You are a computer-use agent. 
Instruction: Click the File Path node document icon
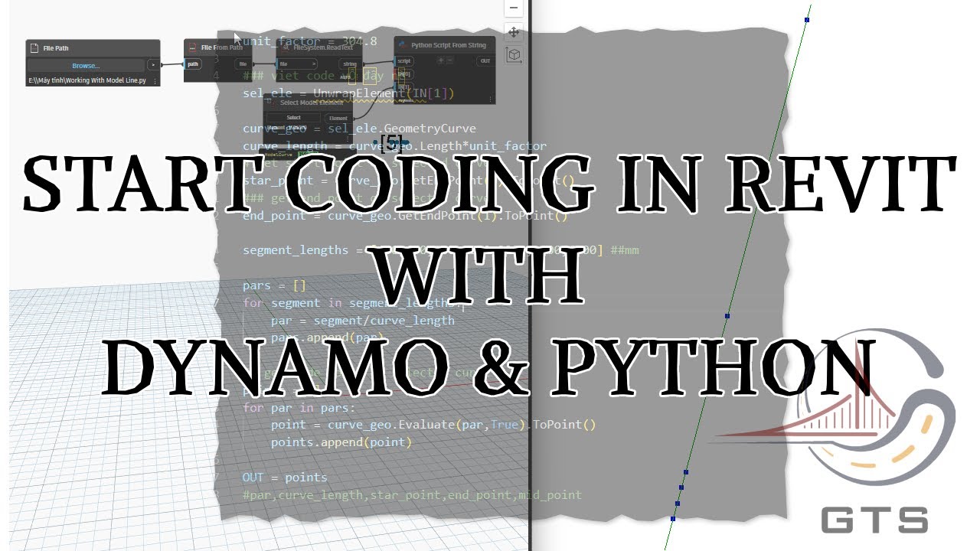(x=34, y=48)
